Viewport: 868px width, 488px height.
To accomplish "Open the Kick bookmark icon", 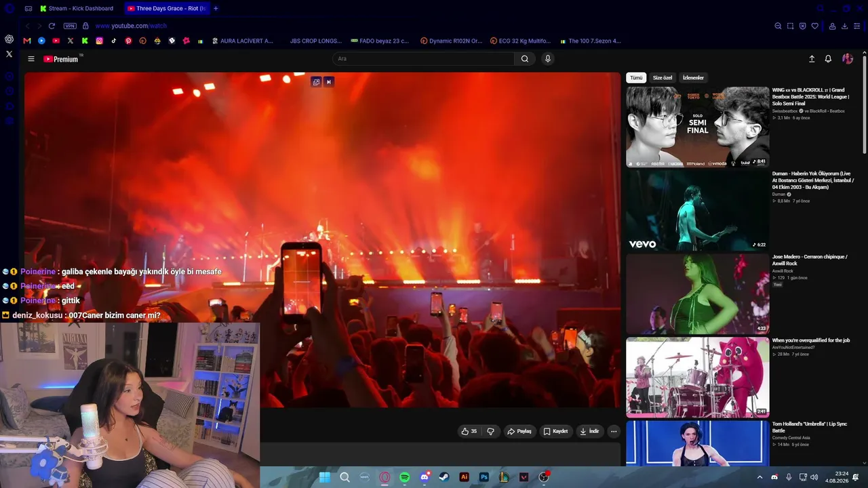I will tap(85, 41).
